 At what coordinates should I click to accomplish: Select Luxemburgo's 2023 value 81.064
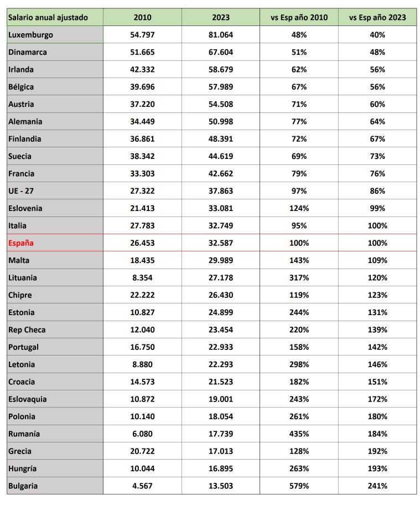click(x=221, y=35)
